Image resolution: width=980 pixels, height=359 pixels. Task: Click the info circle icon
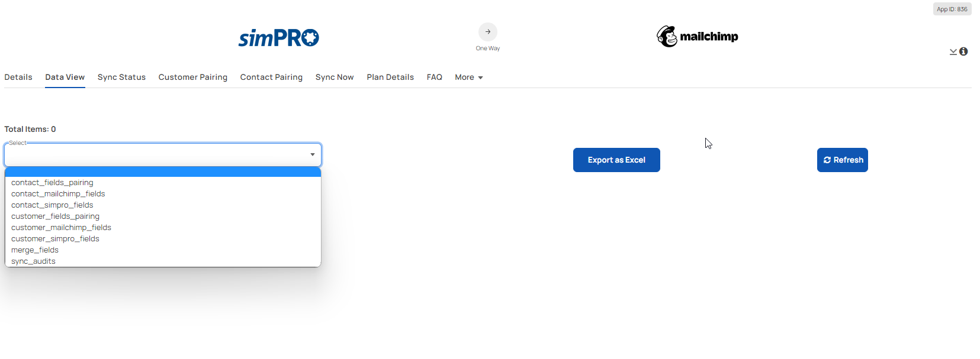click(963, 51)
